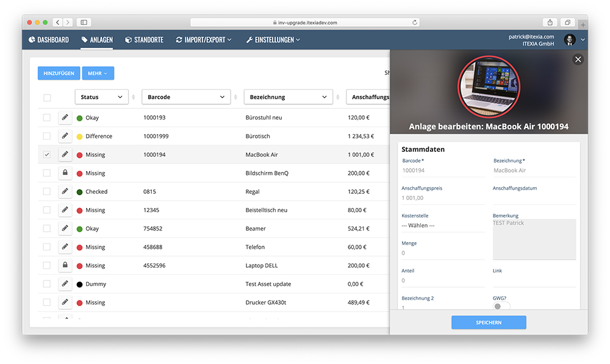Click the edit pencil for Beamer row
Screen dimensions: 610x364
coord(65,228)
